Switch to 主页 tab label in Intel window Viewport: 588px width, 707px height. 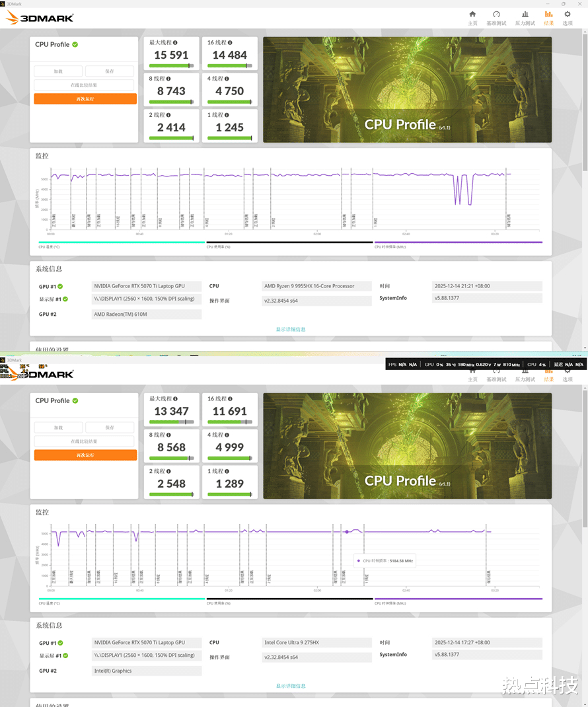coord(472,380)
